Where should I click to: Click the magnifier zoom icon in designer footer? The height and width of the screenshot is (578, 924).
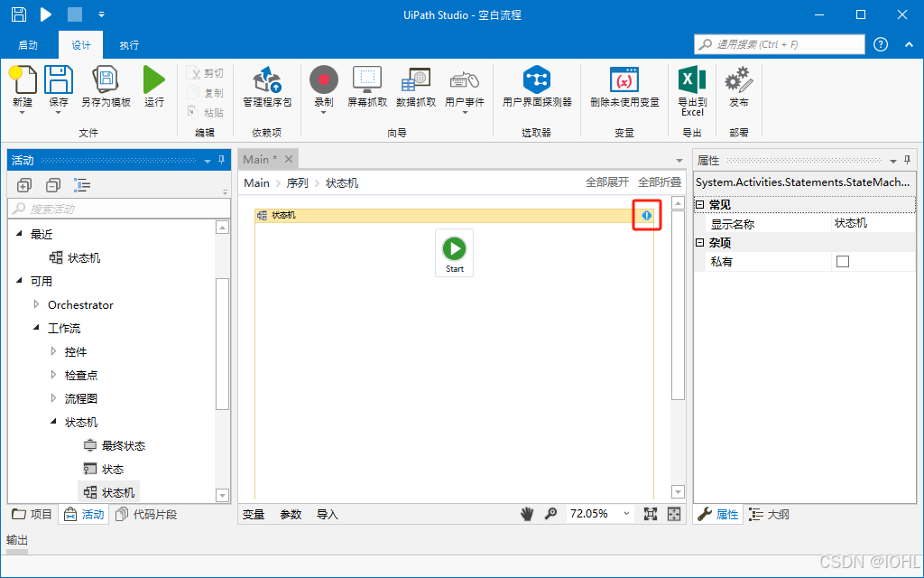(x=550, y=514)
